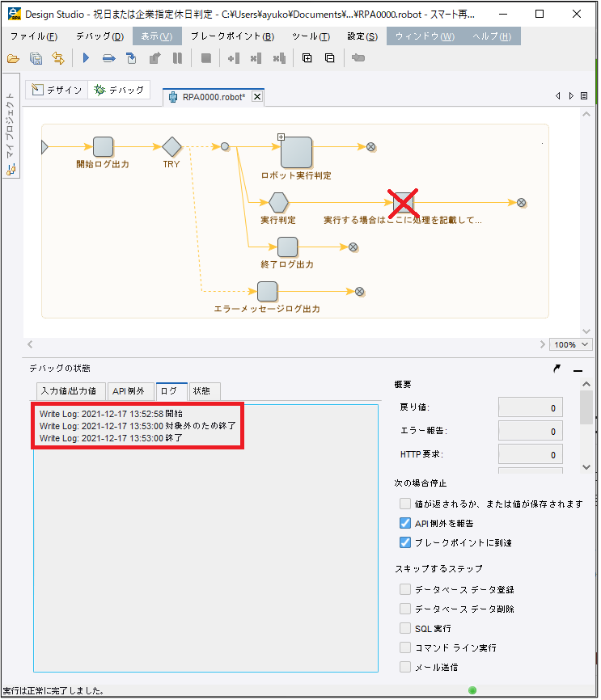Minimize the デバッグの状態 panel
The width and height of the screenshot is (601, 700).
(x=578, y=370)
